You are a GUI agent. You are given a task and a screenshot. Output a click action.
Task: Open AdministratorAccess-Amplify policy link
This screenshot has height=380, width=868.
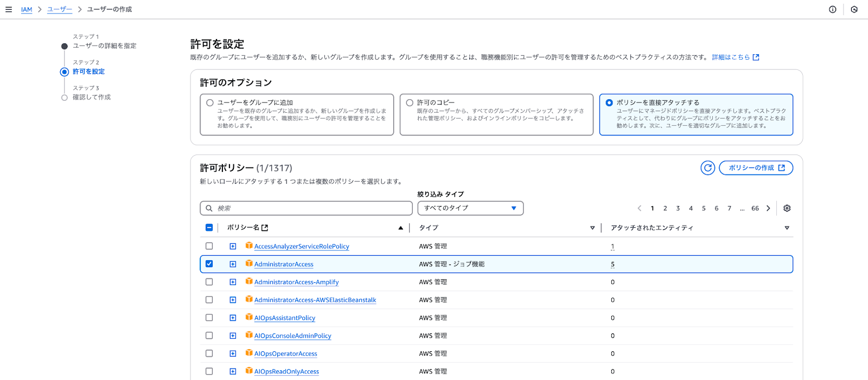pos(296,282)
